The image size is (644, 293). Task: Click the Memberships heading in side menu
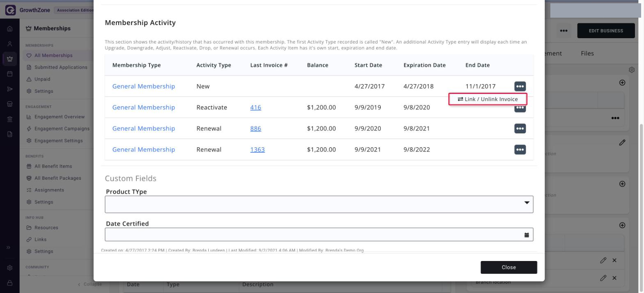tap(52, 28)
